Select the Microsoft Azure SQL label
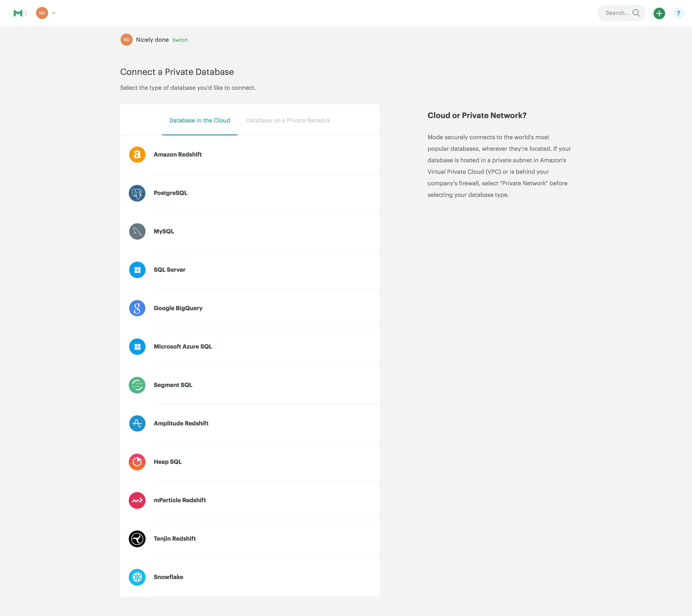Viewport: 692px width, 616px height. [x=183, y=347]
